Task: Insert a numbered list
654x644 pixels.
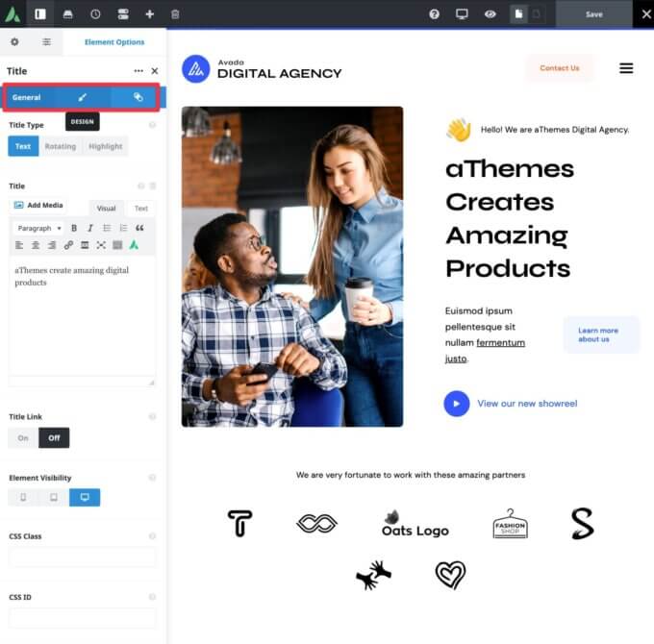Action: click(123, 228)
